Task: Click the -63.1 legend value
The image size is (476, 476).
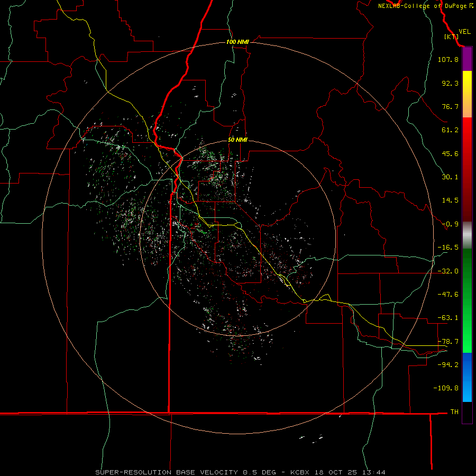Action: [x=448, y=318]
